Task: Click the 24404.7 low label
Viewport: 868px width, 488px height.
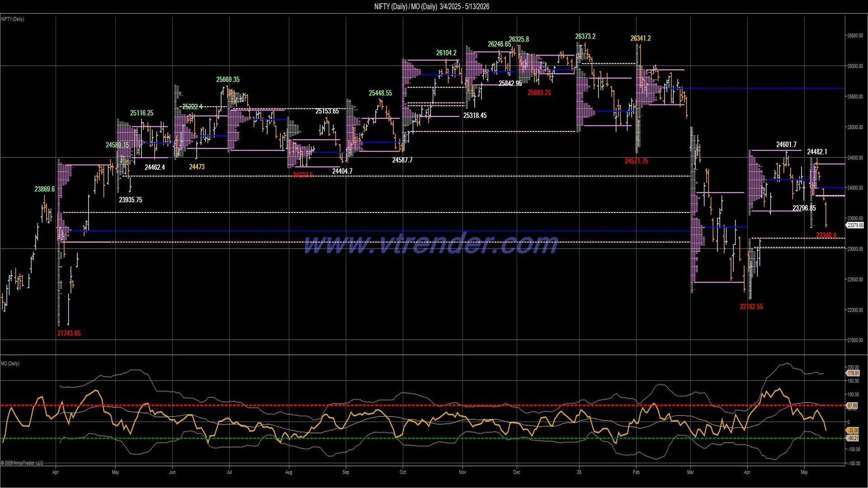Action: (342, 171)
